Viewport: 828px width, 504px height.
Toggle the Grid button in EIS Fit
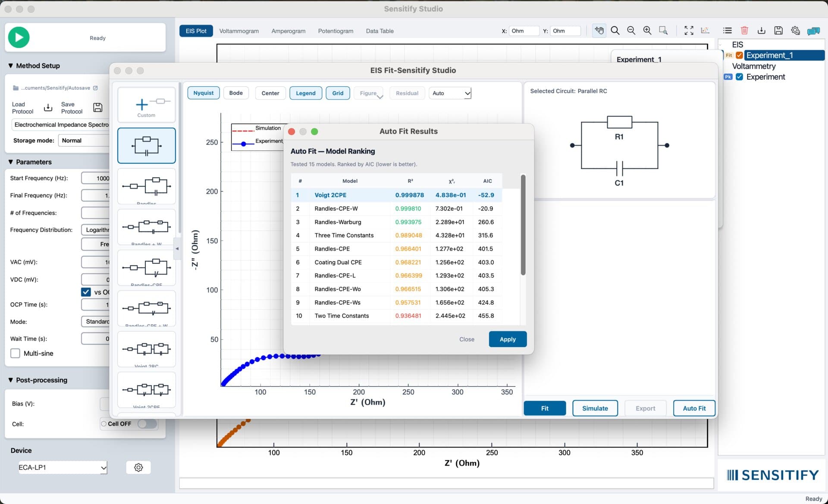(x=338, y=93)
